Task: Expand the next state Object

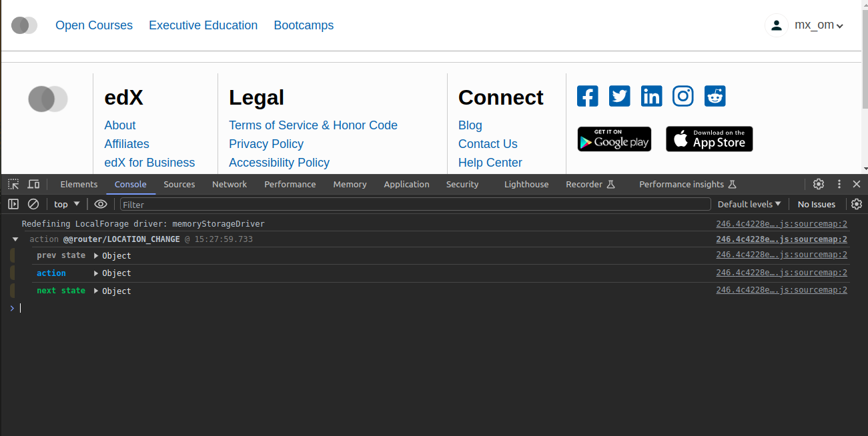Action: (96, 291)
